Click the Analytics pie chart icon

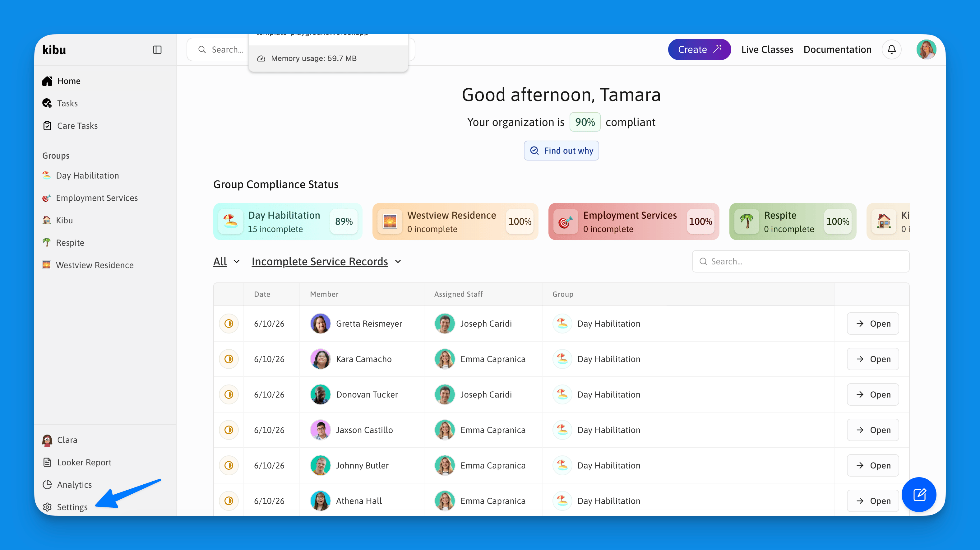pos(47,485)
